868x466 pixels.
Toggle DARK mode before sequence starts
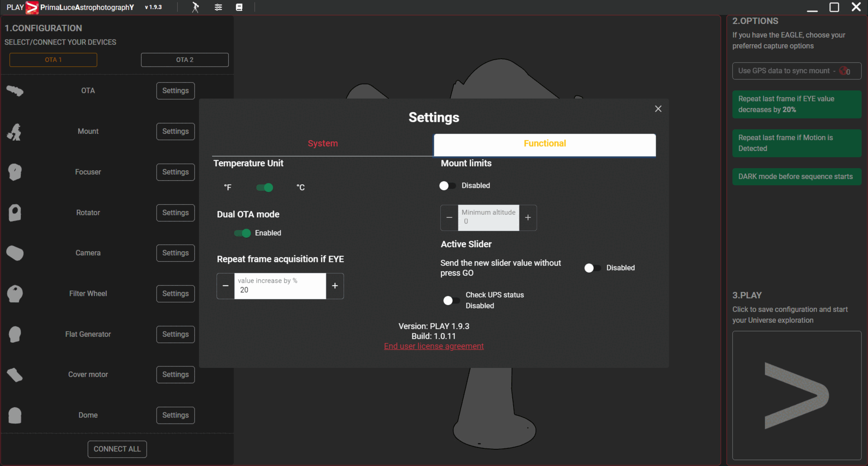[x=797, y=177]
